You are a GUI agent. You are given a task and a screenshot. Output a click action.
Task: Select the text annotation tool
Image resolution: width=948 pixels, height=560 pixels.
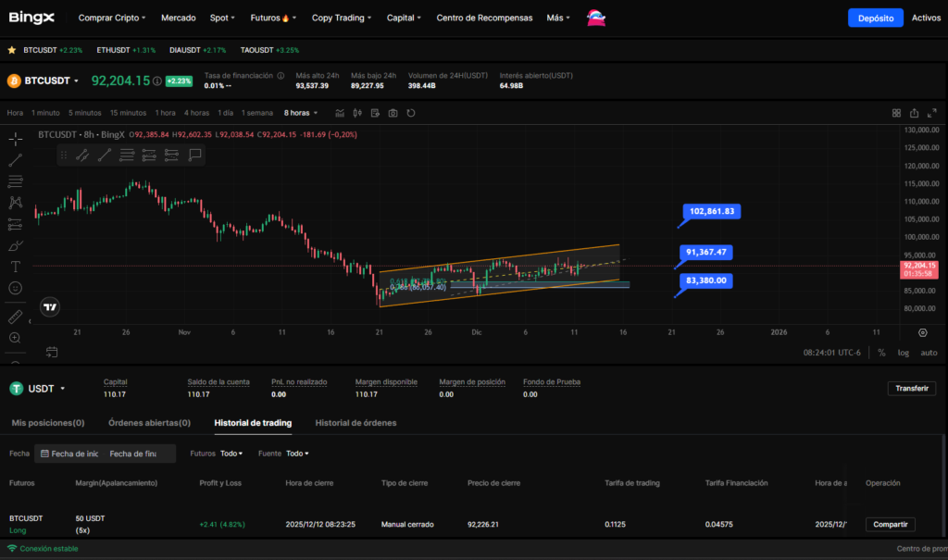click(16, 267)
